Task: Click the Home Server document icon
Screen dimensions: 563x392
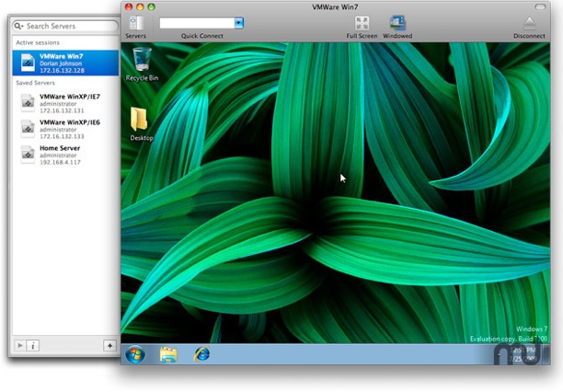Action: coord(28,155)
